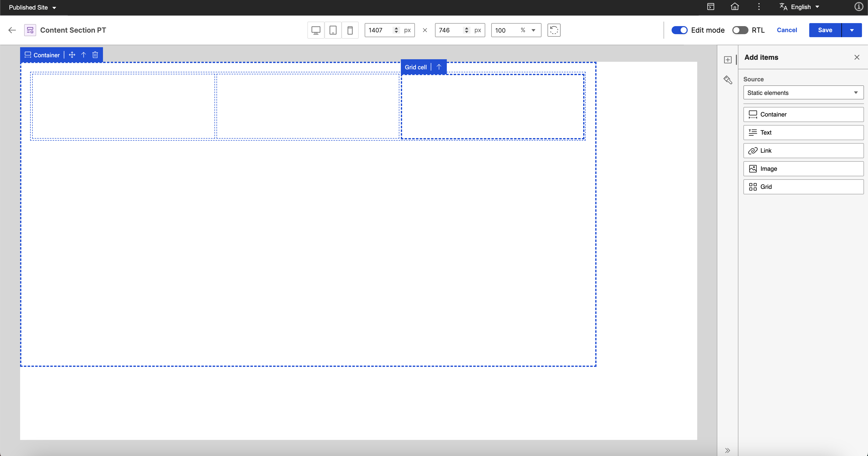Click the rotate viewport icon
This screenshot has height=456, width=868.
pyautogui.click(x=554, y=30)
